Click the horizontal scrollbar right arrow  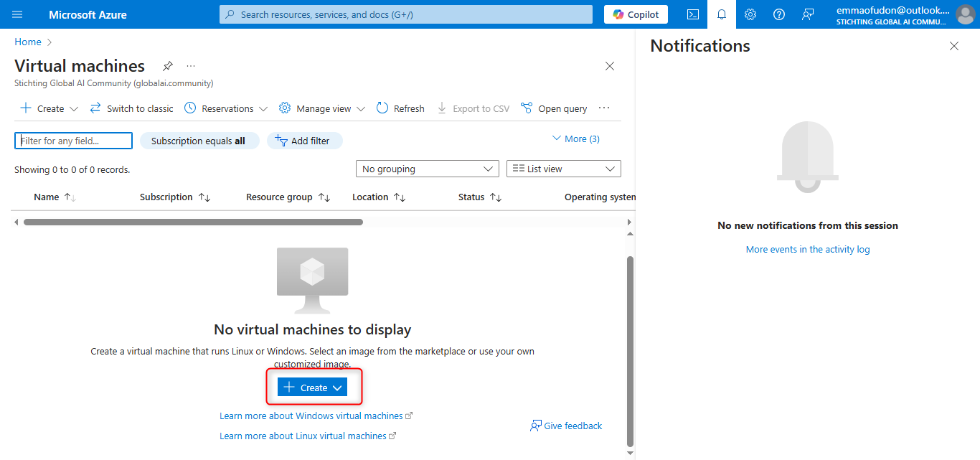coord(629,222)
